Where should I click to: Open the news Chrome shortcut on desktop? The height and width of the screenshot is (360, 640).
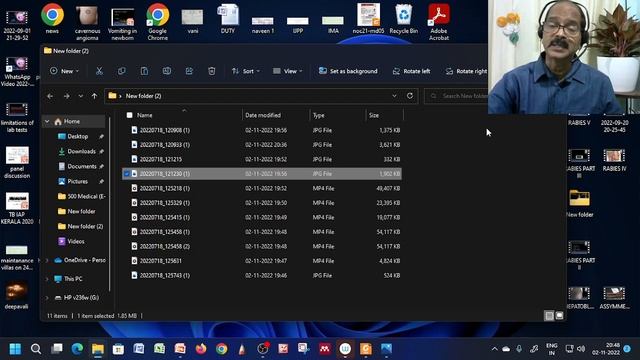(x=52, y=19)
